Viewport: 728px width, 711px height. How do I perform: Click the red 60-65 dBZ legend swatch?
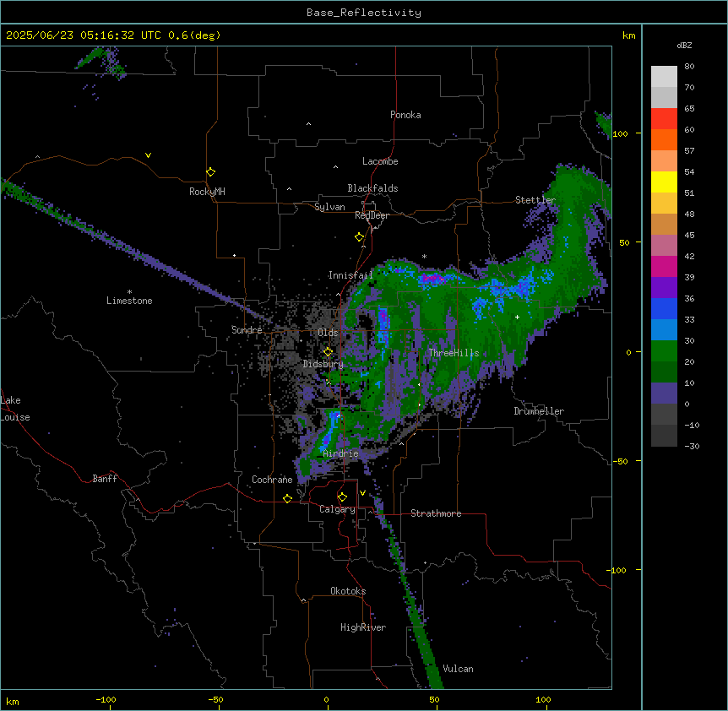tap(664, 119)
